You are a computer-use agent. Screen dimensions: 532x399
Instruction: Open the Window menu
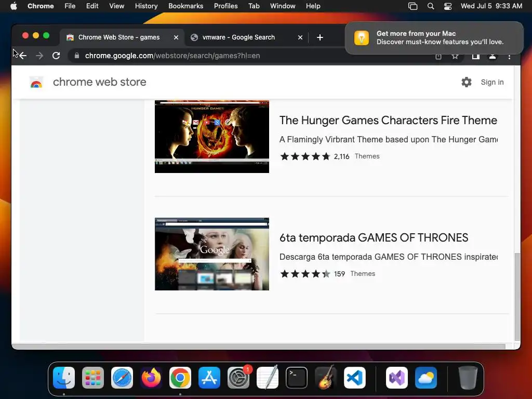click(283, 6)
